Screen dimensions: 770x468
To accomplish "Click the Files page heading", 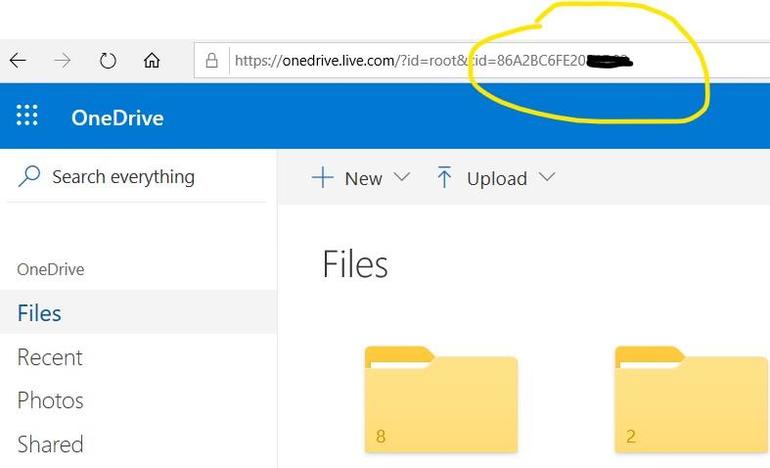I will coord(355,264).
